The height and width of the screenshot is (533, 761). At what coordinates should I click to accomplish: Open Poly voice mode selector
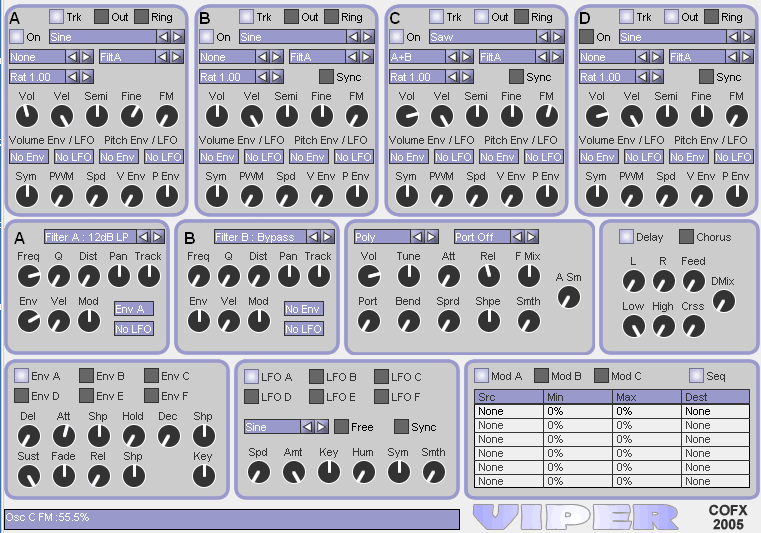[x=382, y=237]
